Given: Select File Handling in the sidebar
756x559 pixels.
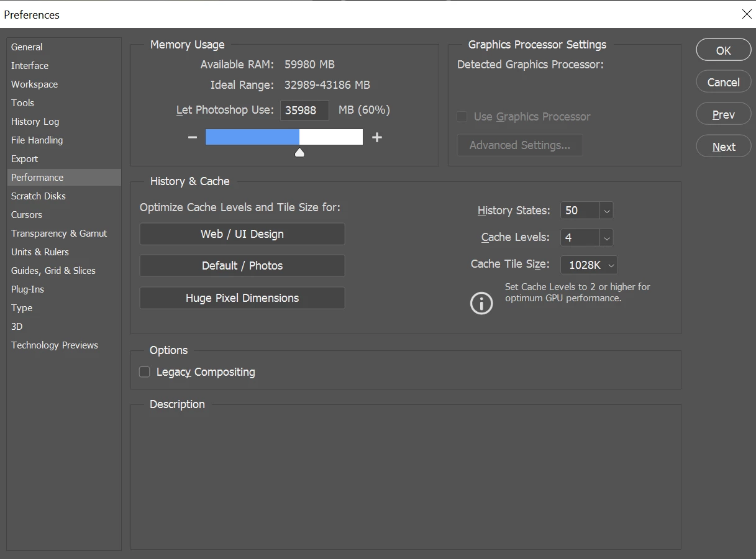Looking at the screenshot, I should 64,140.
